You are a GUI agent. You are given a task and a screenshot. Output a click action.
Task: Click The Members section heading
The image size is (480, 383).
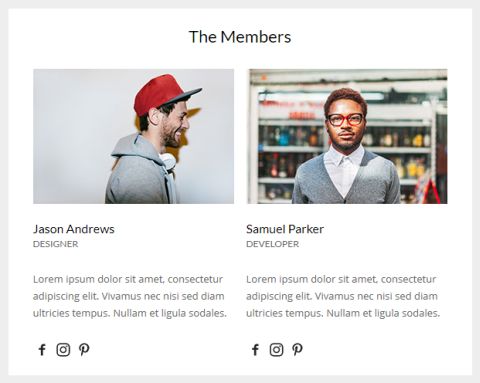pyautogui.click(x=240, y=37)
